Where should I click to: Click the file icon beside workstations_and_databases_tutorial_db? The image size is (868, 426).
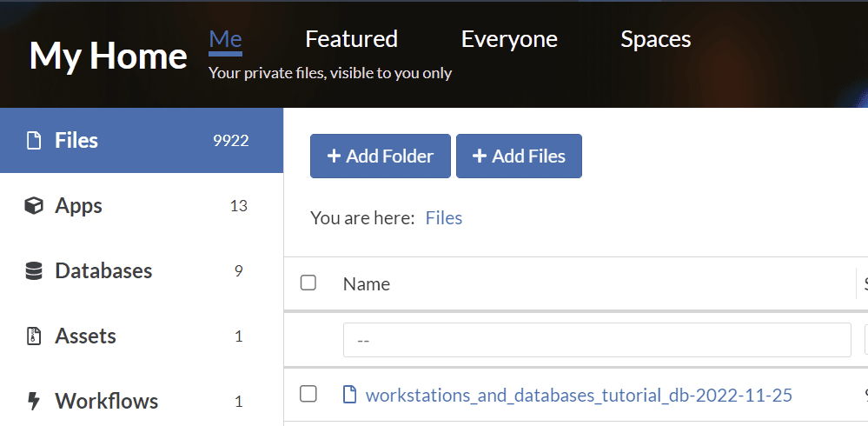(x=350, y=396)
